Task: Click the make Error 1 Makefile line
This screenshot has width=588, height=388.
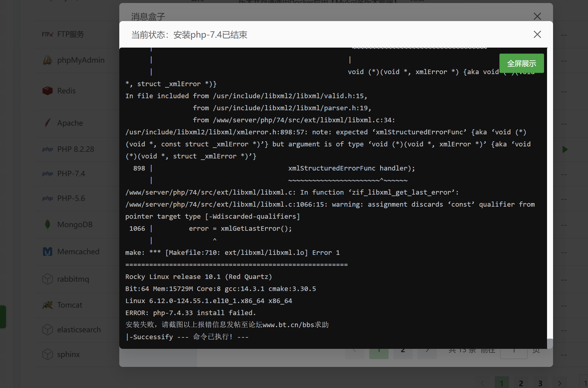Action: 233,252
